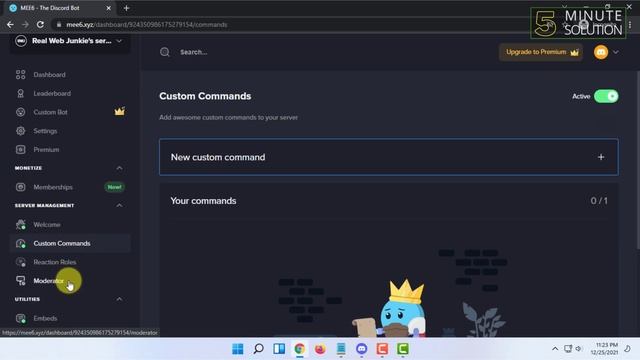The image size is (640, 360).
Task: Select the Premium sidebar icon
Action: click(20, 150)
